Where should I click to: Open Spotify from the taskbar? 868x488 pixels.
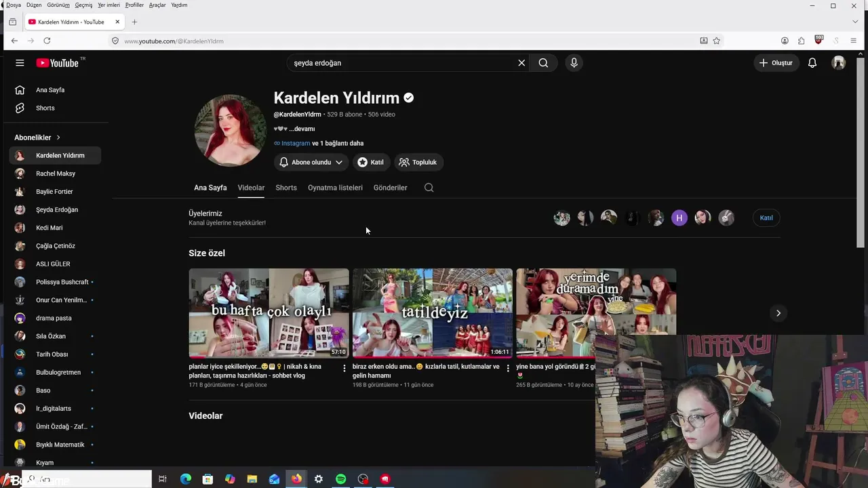click(x=341, y=479)
